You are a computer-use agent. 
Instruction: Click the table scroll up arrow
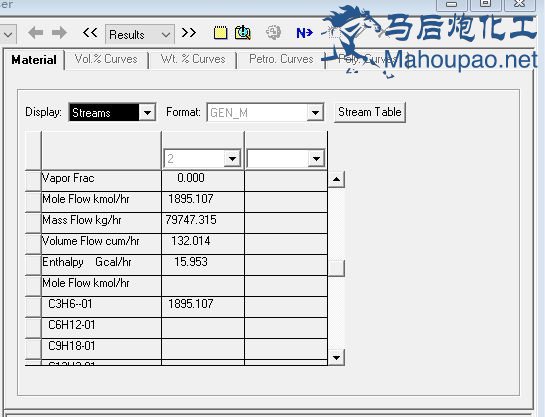click(x=336, y=179)
